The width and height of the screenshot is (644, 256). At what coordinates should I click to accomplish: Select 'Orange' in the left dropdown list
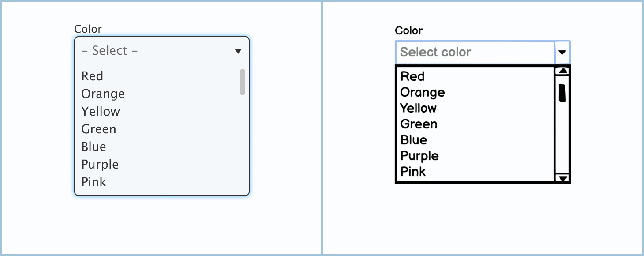(x=102, y=93)
